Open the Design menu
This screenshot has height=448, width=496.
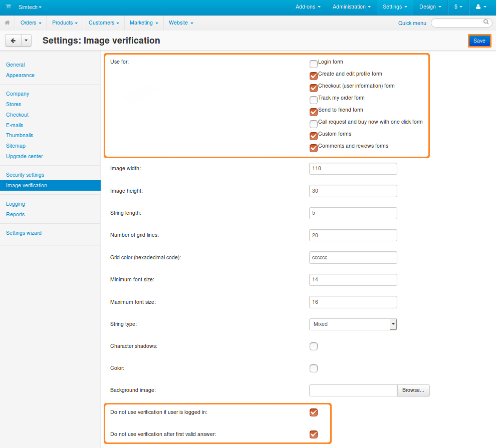click(x=430, y=7)
